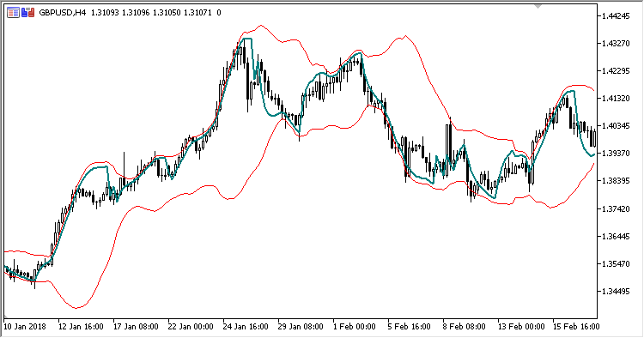Viewport: 644px width, 338px height.
Task: Select the red lower band trough near 12 Jan
Action: [x=76, y=307]
